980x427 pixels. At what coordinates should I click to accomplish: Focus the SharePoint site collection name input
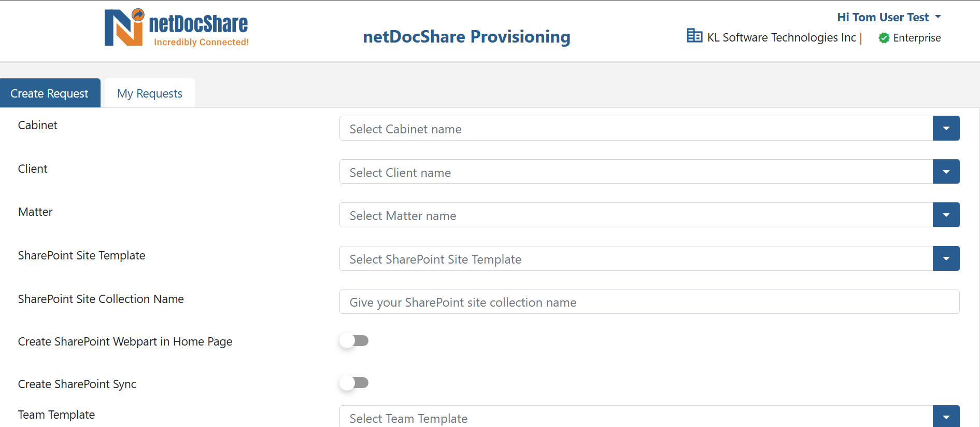pos(649,302)
